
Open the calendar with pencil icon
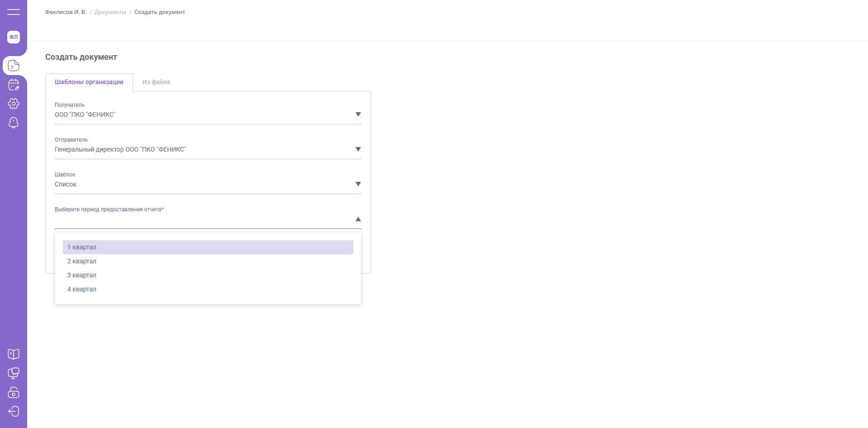[x=14, y=85]
